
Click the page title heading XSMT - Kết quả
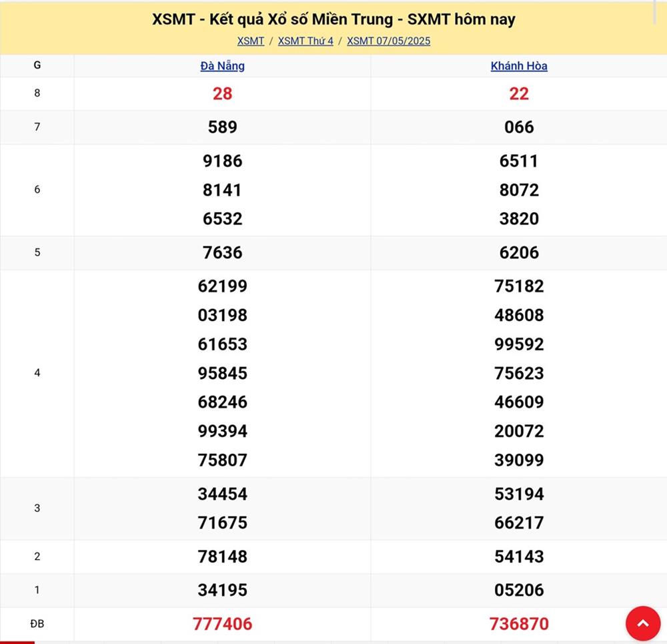click(333, 19)
